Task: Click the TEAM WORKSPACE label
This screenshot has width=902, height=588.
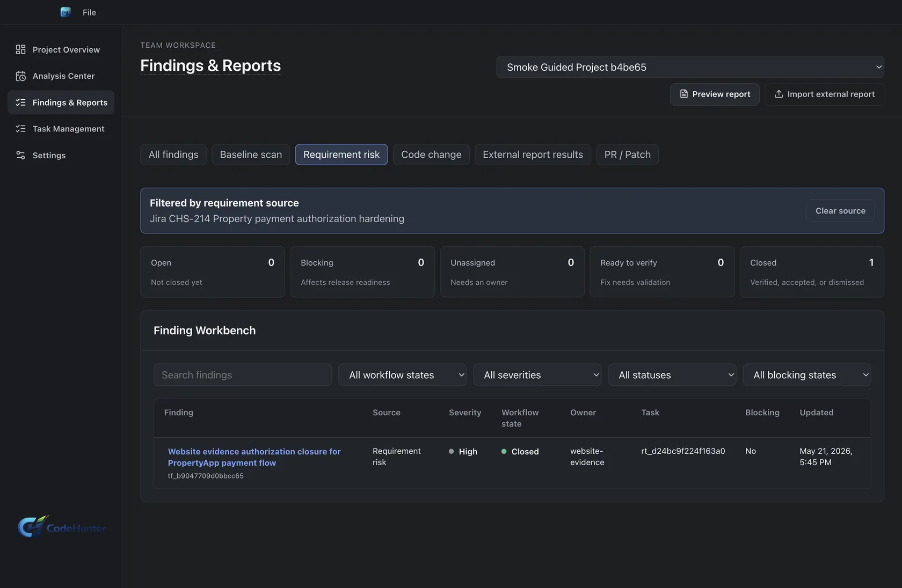Action: (x=178, y=46)
